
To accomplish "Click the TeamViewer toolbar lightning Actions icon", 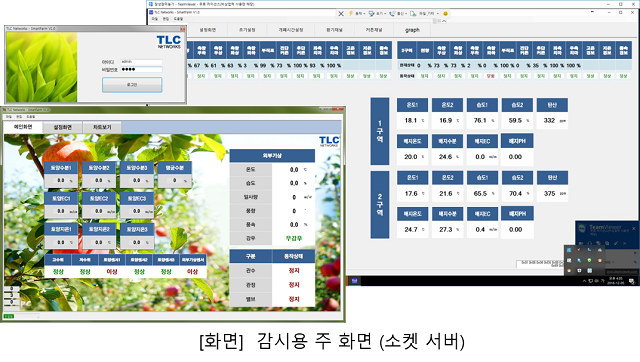I will click(x=351, y=13).
